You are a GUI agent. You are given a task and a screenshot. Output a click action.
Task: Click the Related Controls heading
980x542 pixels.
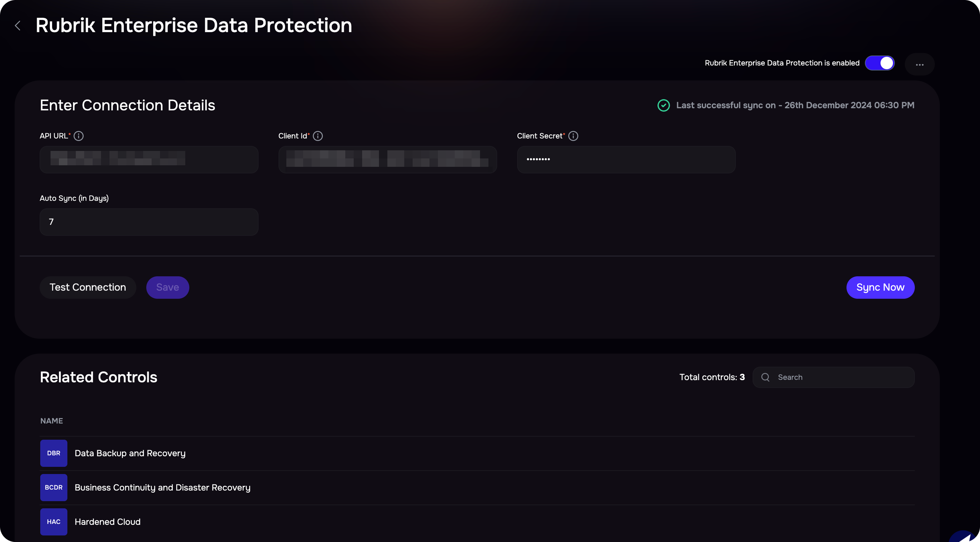tap(99, 377)
